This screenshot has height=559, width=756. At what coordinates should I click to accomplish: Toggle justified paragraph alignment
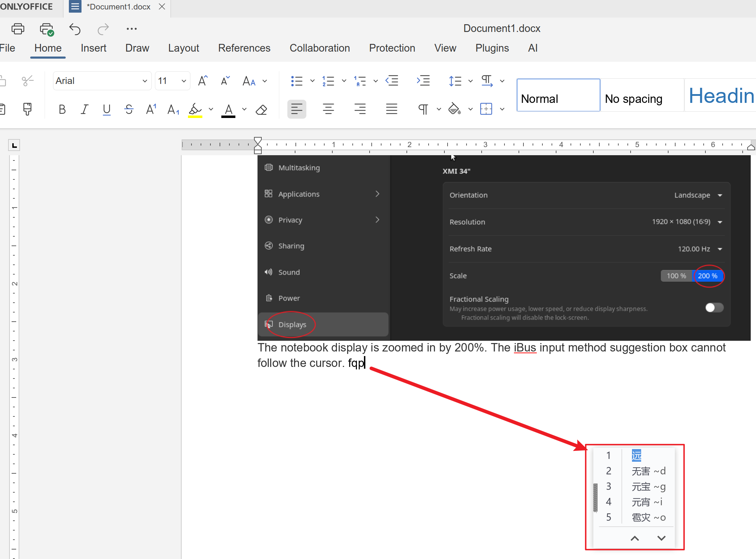(391, 109)
